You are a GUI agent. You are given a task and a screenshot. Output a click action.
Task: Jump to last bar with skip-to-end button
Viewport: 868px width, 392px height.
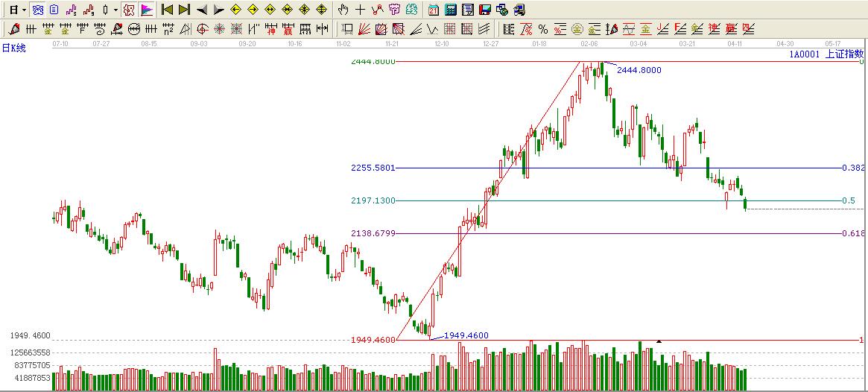click(x=184, y=10)
